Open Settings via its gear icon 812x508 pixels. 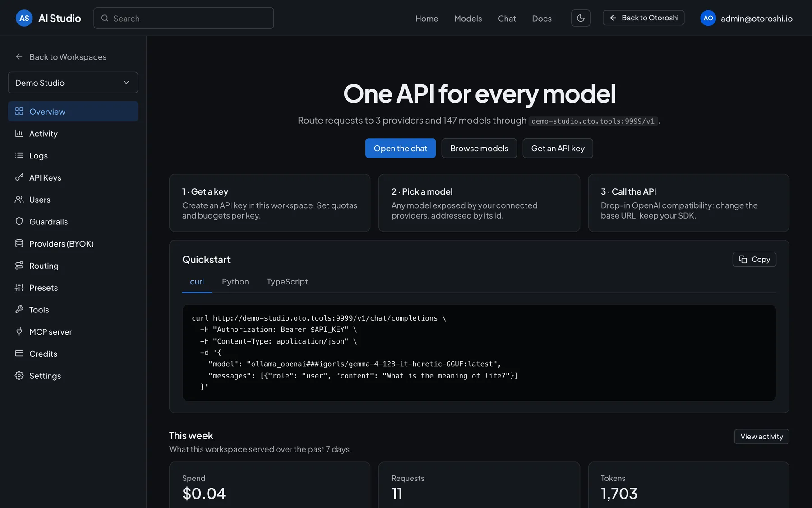[19, 375]
